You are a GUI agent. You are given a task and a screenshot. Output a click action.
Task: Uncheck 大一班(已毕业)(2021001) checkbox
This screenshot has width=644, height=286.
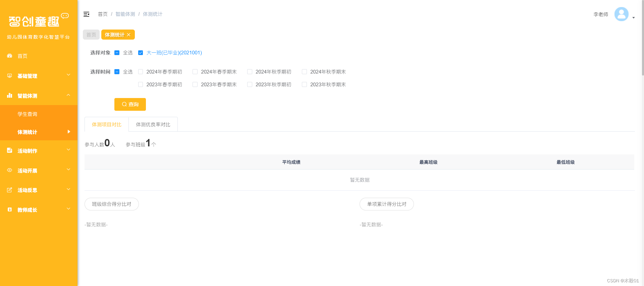[x=141, y=53]
